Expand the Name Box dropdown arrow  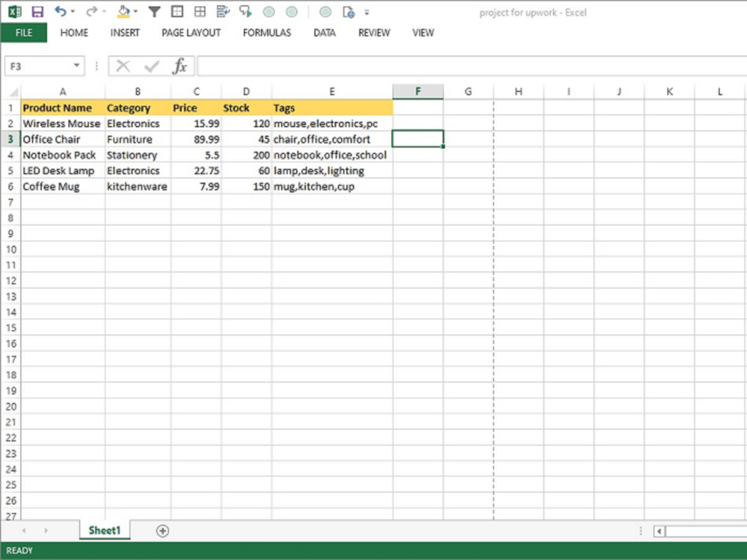click(77, 66)
